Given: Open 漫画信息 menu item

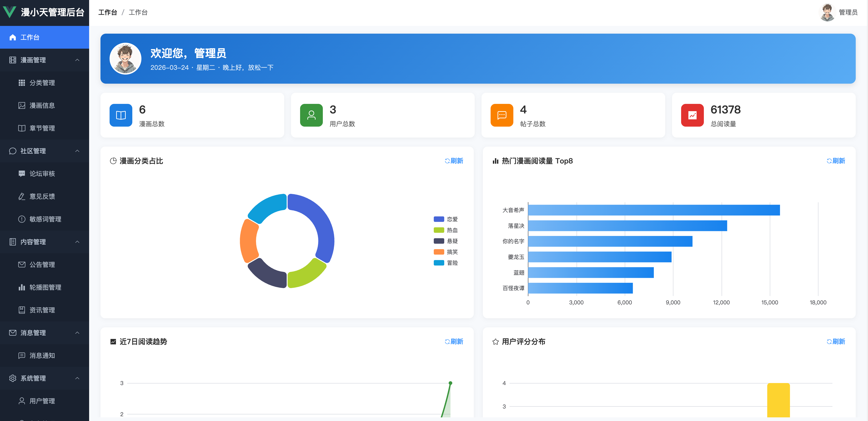Looking at the screenshot, I should pos(45,105).
